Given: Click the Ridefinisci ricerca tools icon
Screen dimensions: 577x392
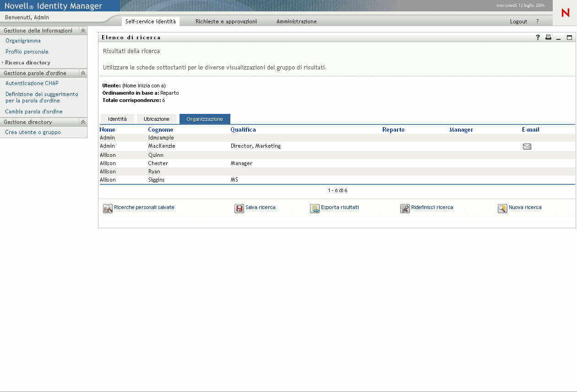Looking at the screenshot, I should 405,209.
